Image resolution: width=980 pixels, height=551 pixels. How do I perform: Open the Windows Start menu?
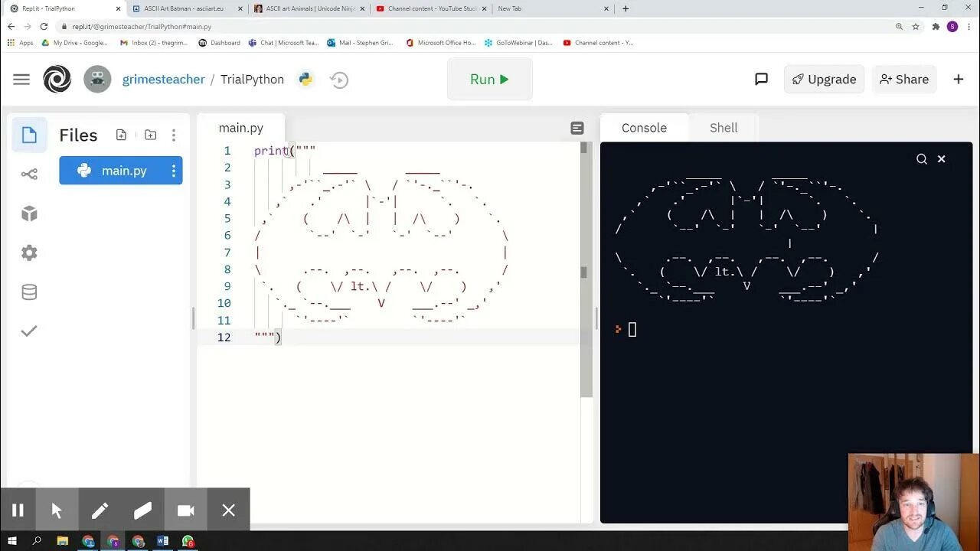click(12, 541)
